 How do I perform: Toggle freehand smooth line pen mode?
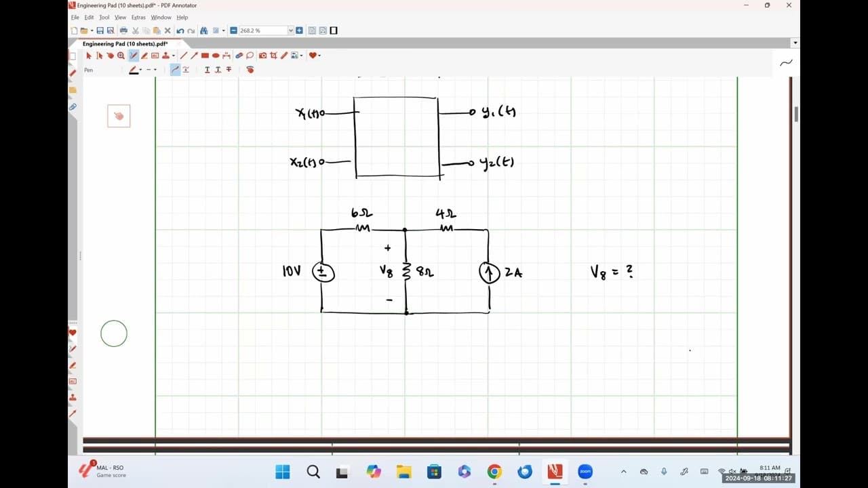click(175, 70)
